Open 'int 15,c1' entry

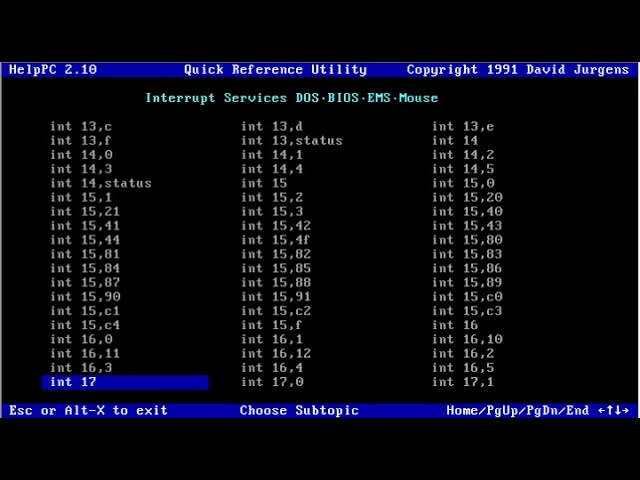[x=85, y=311]
